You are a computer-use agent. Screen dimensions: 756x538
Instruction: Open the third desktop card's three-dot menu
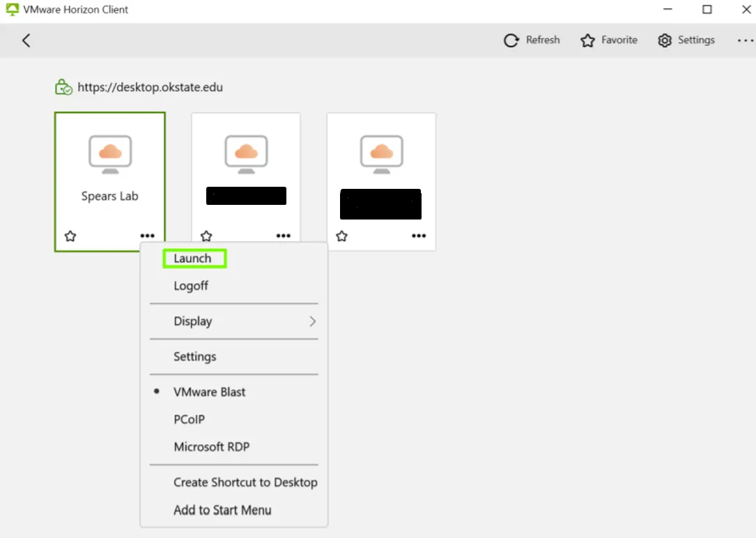tap(419, 236)
